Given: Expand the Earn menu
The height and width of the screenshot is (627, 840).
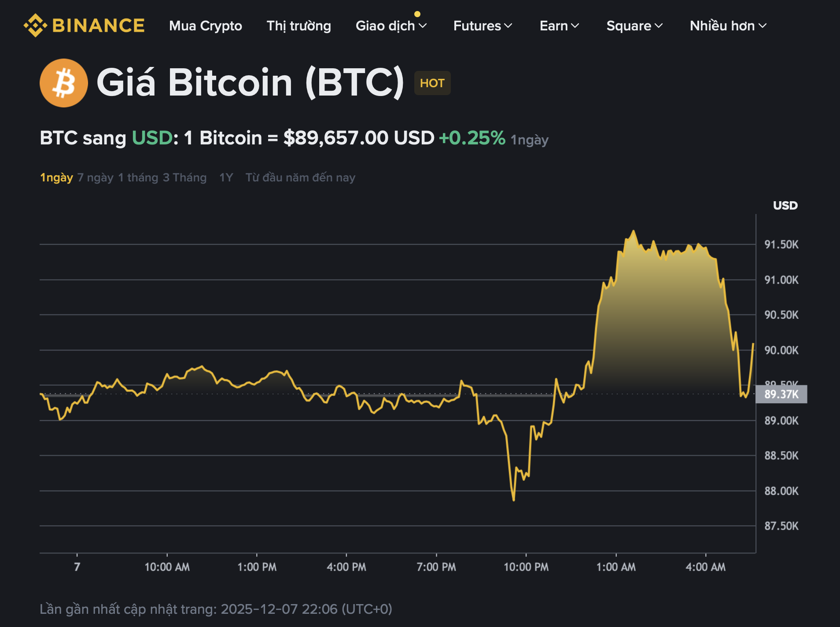Looking at the screenshot, I should 559,26.
